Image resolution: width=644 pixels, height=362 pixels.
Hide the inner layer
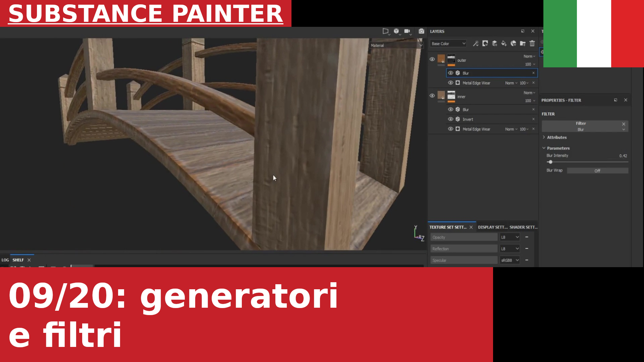pyautogui.click(x=432, y=96)
